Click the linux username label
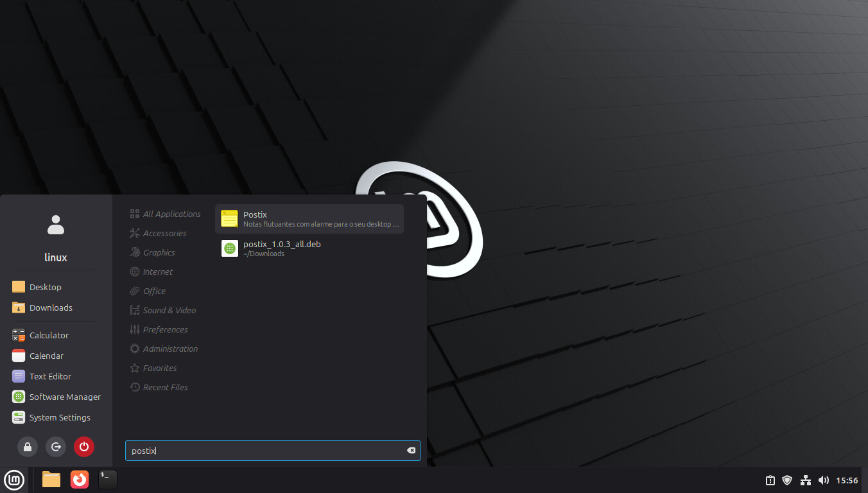This screenshot has width=868, height=493. click(56, 257)
